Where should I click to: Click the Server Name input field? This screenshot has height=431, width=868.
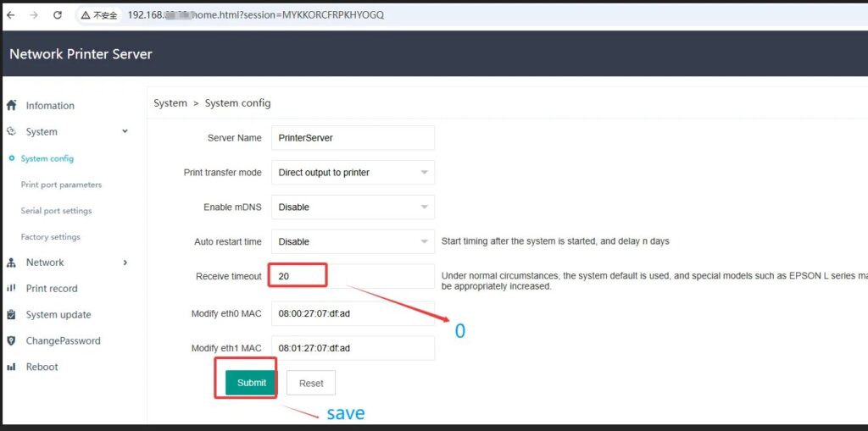(x=353, y=138)
